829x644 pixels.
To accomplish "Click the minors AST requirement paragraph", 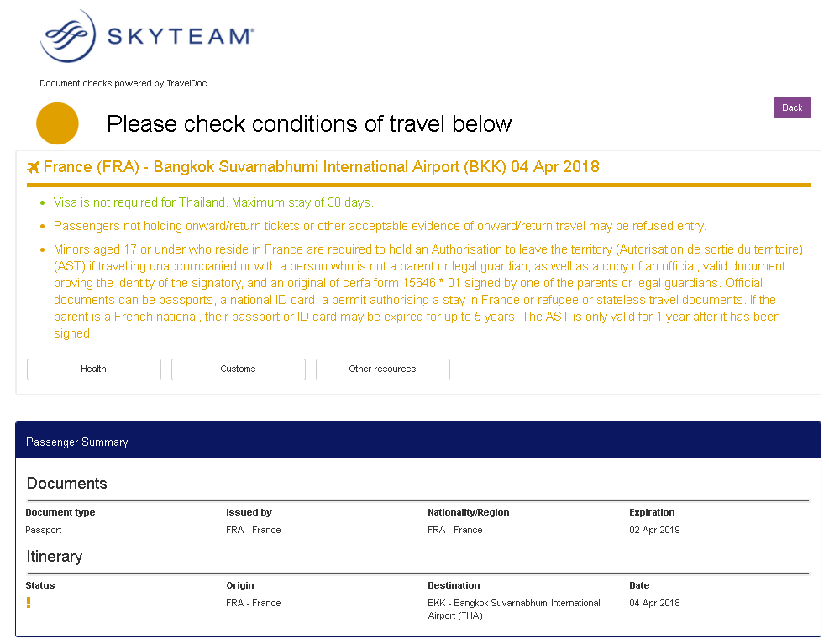I will tap(428, 291).
